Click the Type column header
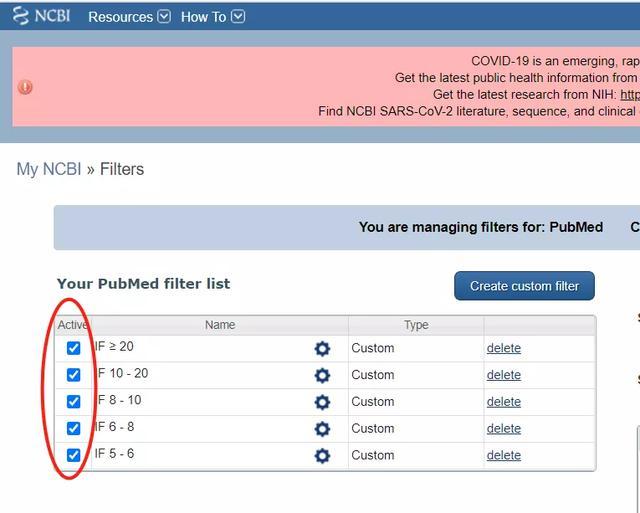Screen dimensions: 640x513 coord(416,325)
